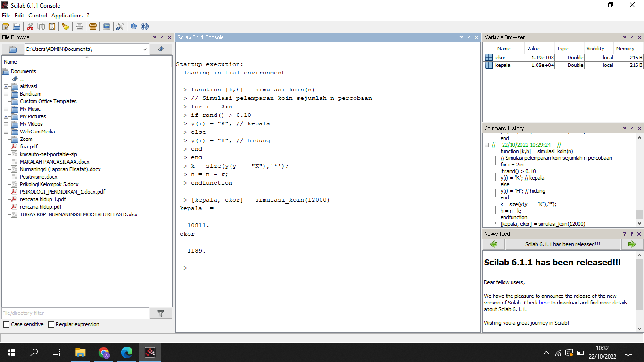Viewport: 644px width, 362px height.
Task: Open the Edit menu
Action: tap(19, 16)
